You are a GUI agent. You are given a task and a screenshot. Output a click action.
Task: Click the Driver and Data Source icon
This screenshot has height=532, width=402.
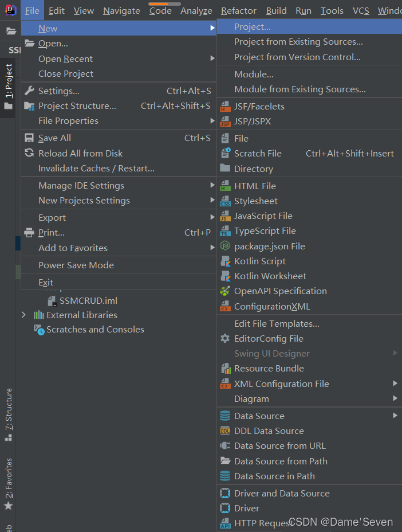click(225, 493)
